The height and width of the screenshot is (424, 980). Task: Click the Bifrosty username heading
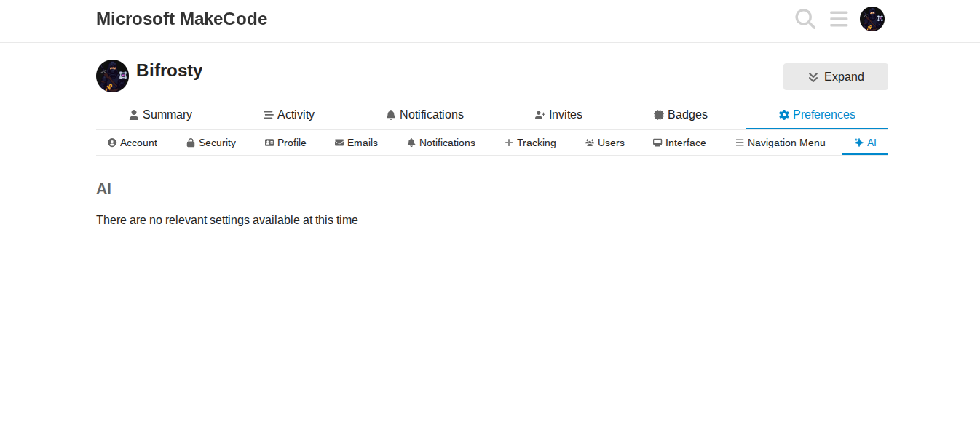(x=169, y=71)
